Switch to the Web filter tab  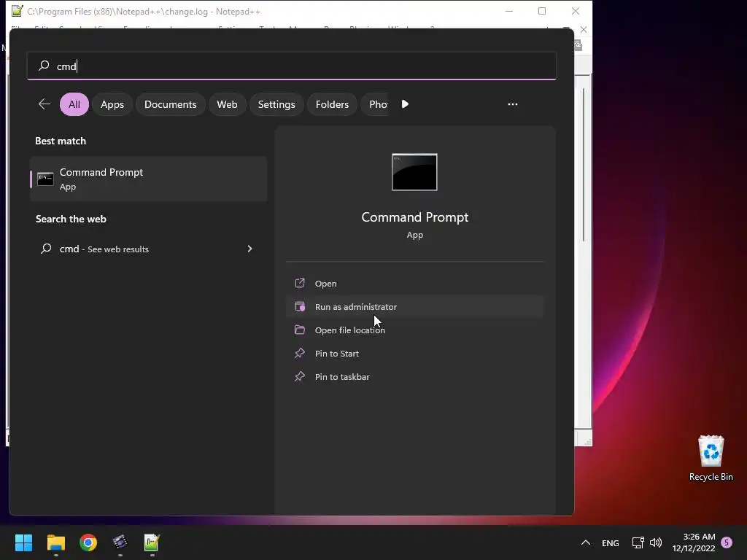tap(228, 104)
